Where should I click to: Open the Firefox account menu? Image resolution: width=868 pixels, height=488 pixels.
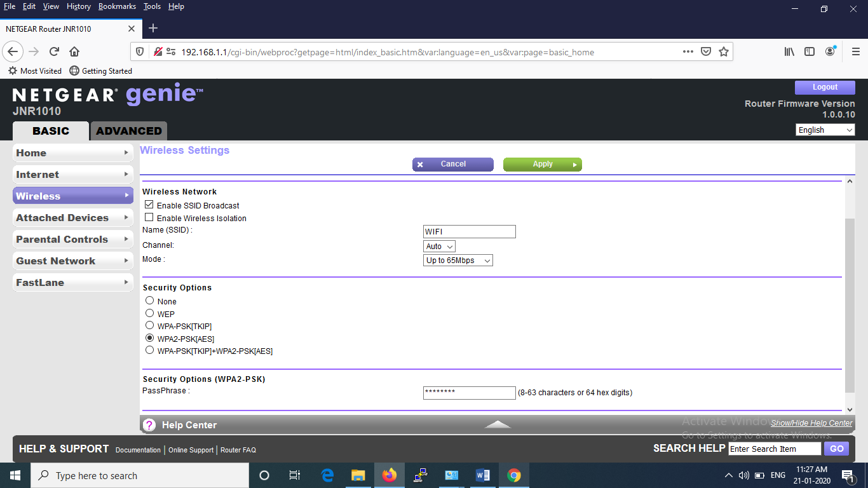click(831, 51)
